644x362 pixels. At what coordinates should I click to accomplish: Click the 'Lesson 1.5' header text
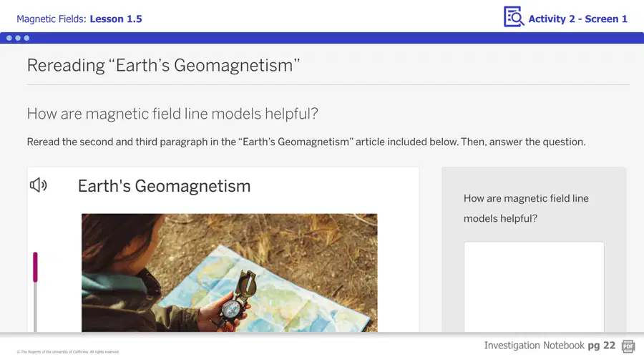[116, 19]
